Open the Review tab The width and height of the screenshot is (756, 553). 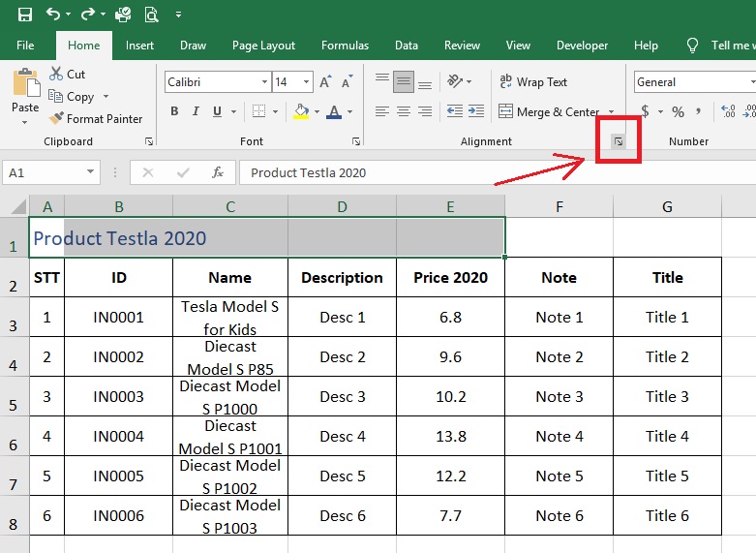[462, 46]
